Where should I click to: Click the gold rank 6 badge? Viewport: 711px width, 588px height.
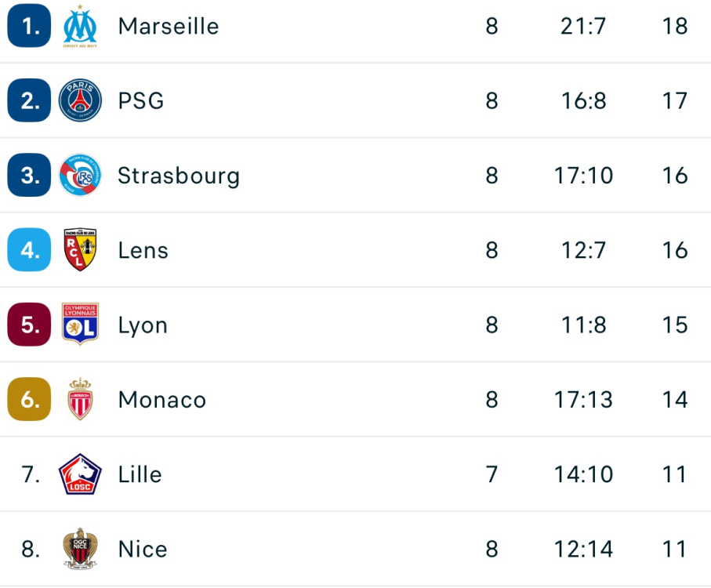[x=29, y=399]
